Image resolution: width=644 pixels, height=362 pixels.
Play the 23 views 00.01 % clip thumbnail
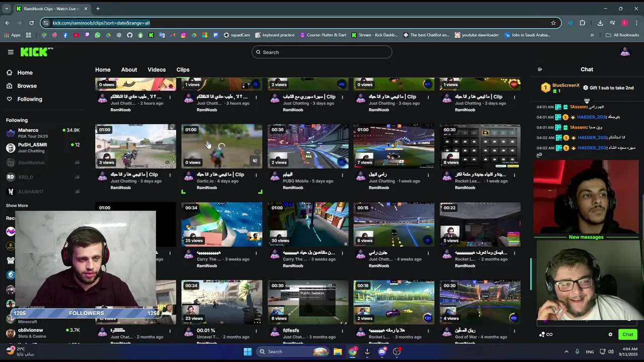pos(221,302)
